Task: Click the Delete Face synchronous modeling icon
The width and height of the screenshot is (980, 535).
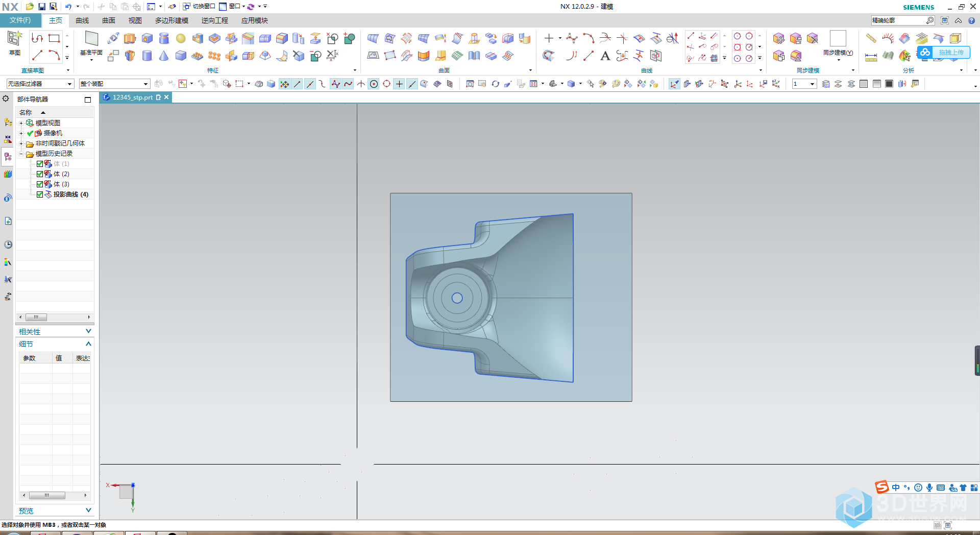Action: [813, 38]
